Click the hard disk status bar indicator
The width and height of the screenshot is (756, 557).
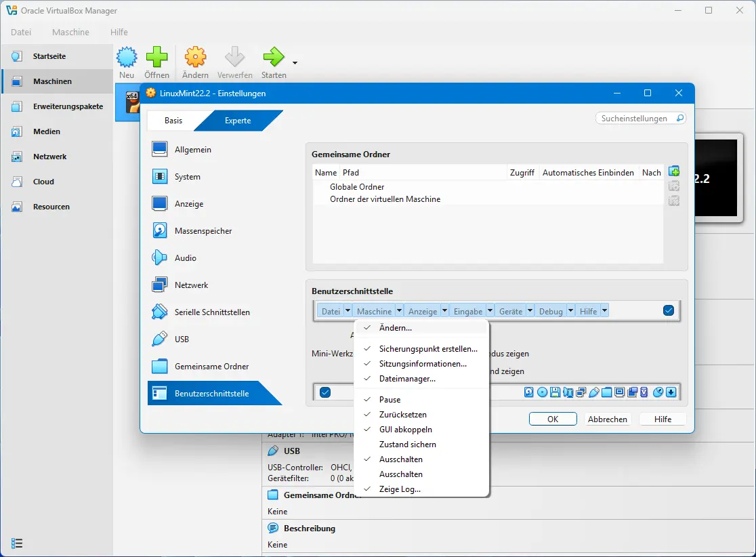pos(529,392)
